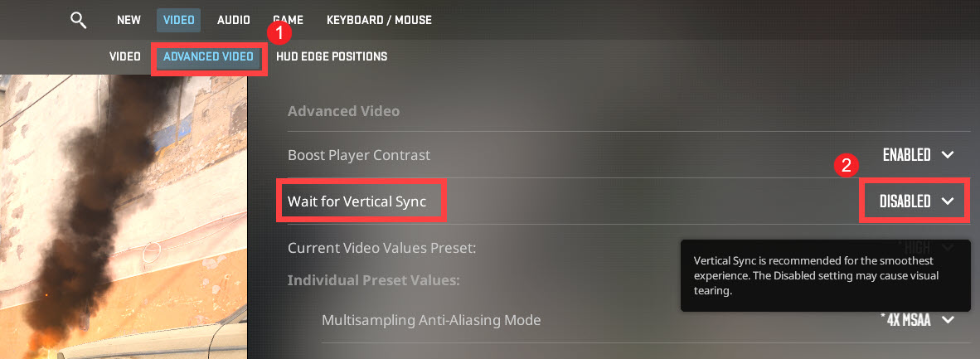
Task: Go to the AUDIO settings tab
Action: [235, 20]
